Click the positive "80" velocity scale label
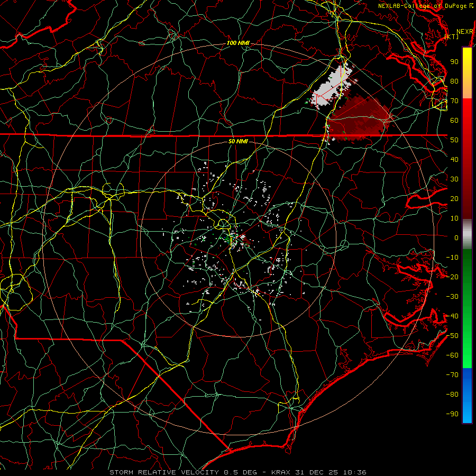 pyautogui.click(x=454, y=81)
